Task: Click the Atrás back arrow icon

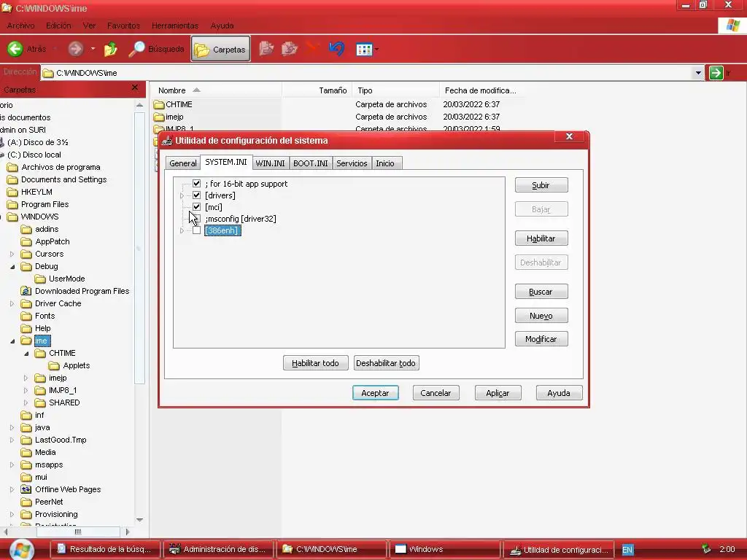Action: pos(15,49)
